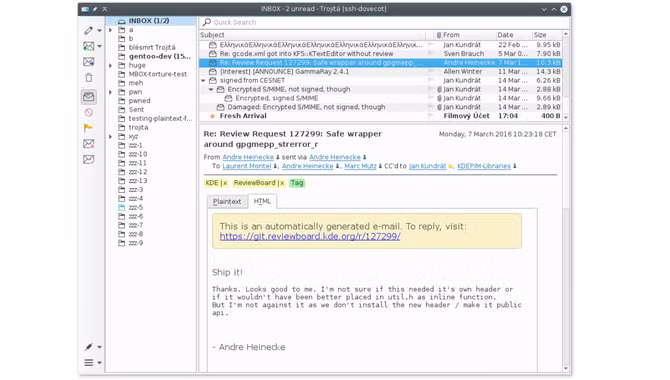Remove the KDE tag via its x
670x380 pixels.
[x=225, y=183]
